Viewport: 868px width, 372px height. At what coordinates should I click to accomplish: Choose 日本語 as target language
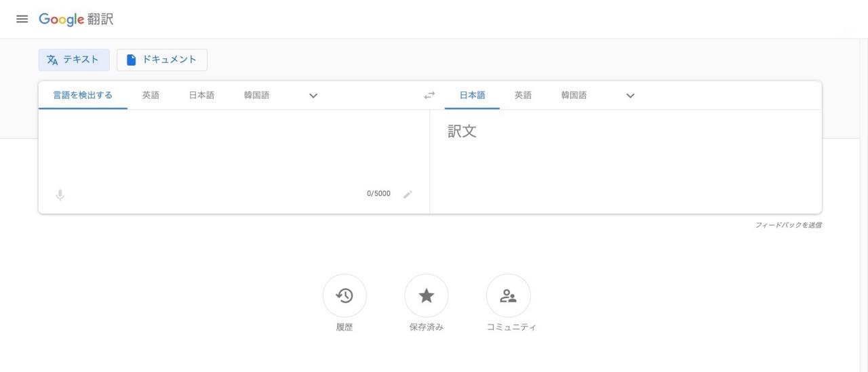point(472,96)
